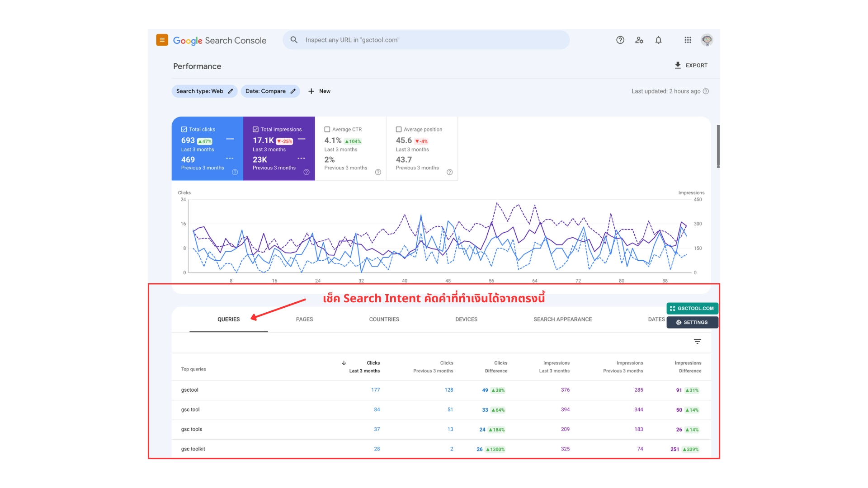This screenshot has width=868, height=488.
Task: Open the Dates tab
Action: tap(656, 319)
